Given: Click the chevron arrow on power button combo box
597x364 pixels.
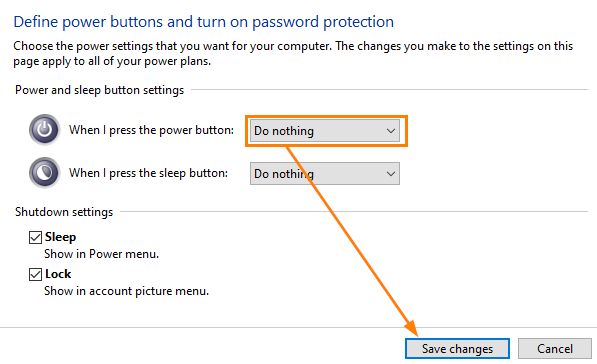Looking at the screenshot, I should pos(391,131).
